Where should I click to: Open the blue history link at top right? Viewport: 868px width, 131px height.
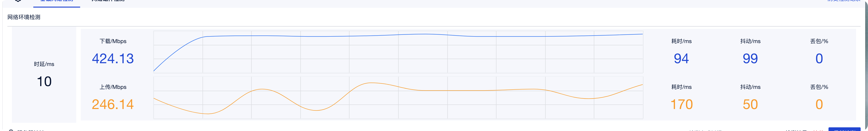(843, 1)
